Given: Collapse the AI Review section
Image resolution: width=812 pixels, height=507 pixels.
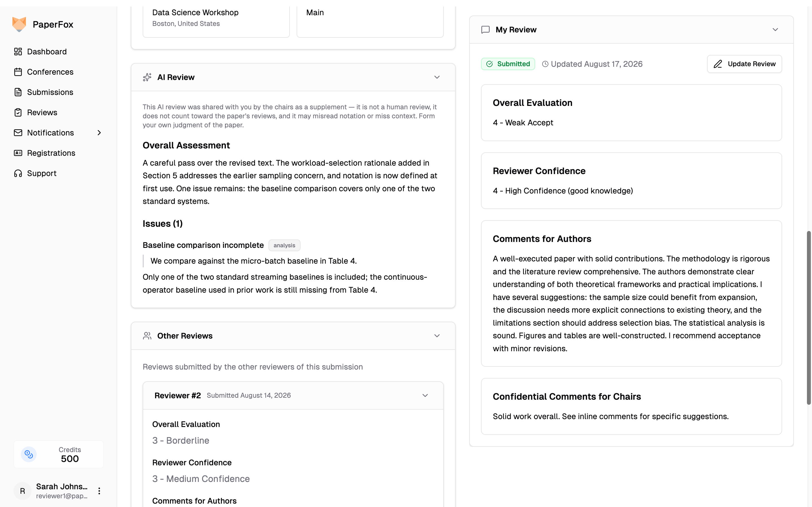Looking at the screenshot, I should (x=437, y=77).
